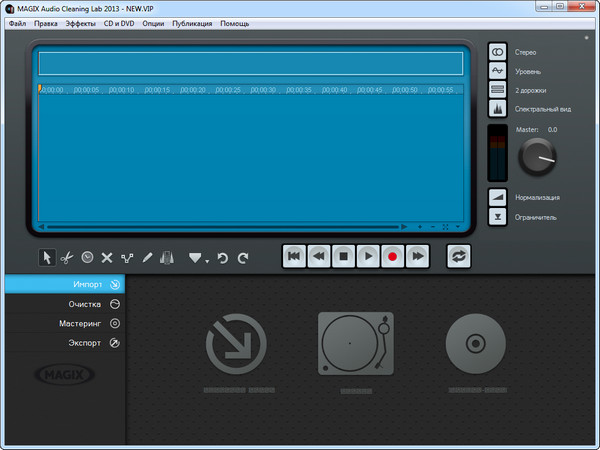Click the CD disc import icon
This screenshot has width=600, height=450.
[x=476, y=343]
